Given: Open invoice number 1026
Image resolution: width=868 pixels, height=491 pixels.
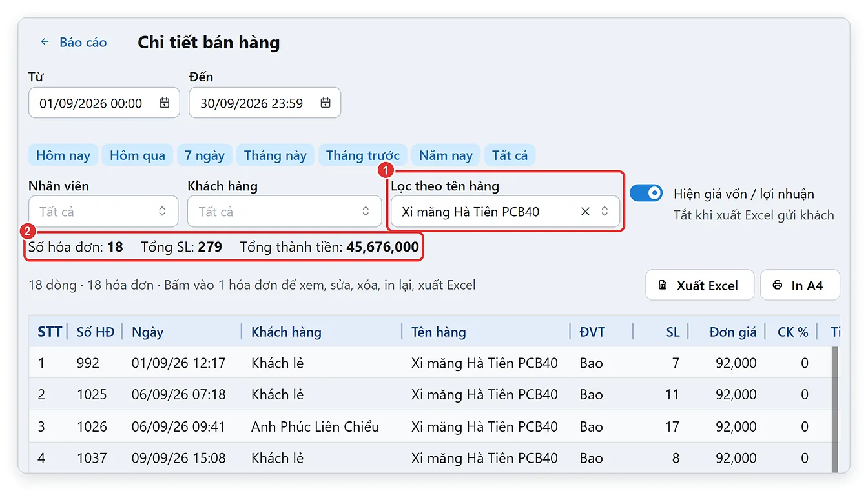Looking at the screenshot, I should tap(92, 426).
